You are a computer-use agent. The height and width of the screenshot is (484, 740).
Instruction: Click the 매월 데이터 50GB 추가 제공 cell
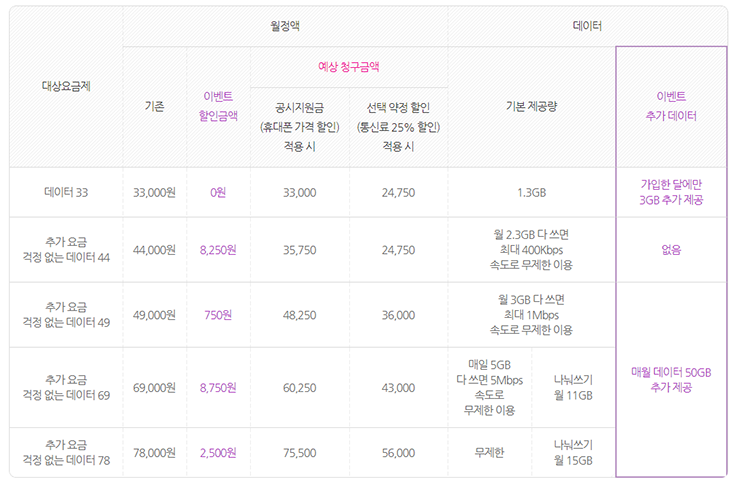[x=671, y=379]
